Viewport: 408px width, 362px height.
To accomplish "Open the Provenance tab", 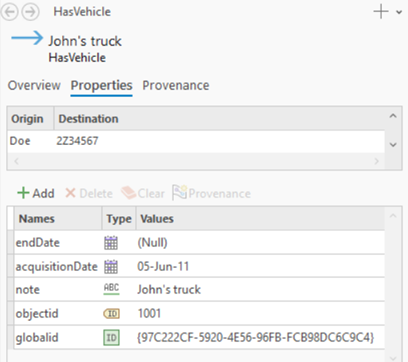I will click(x=176, y=85).
